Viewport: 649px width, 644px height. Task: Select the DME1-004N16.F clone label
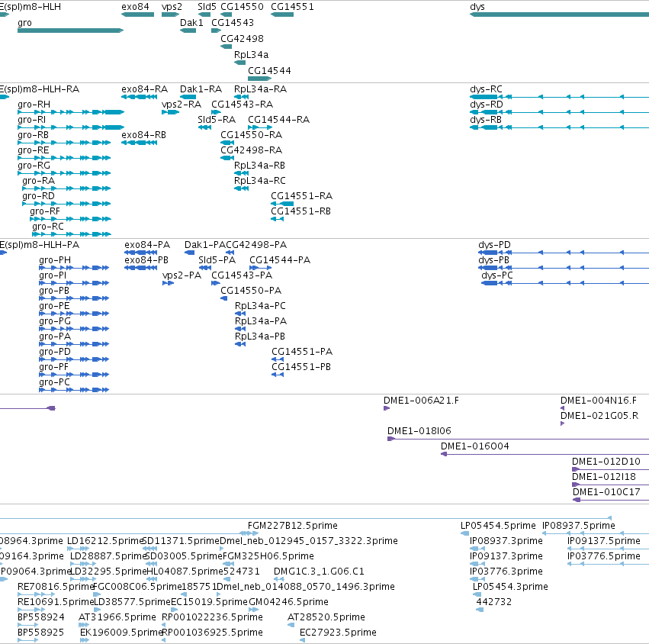pos(599,401)
